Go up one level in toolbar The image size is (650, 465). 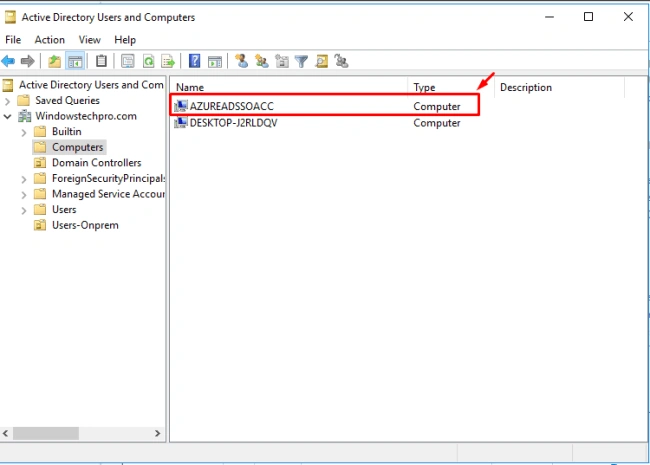(x=54, y=61)
